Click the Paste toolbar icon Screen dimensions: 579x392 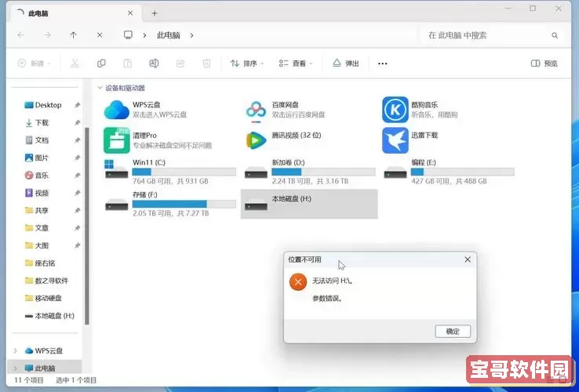click(127, 64)
